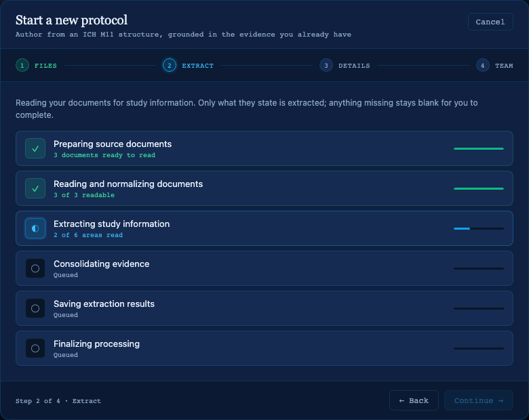Click Queued under Consolidating evidence
This screenshot has width=529, height=420.
tap(66, 275)
